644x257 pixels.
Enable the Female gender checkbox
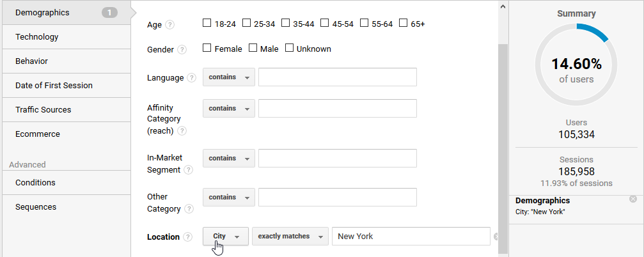207,49
